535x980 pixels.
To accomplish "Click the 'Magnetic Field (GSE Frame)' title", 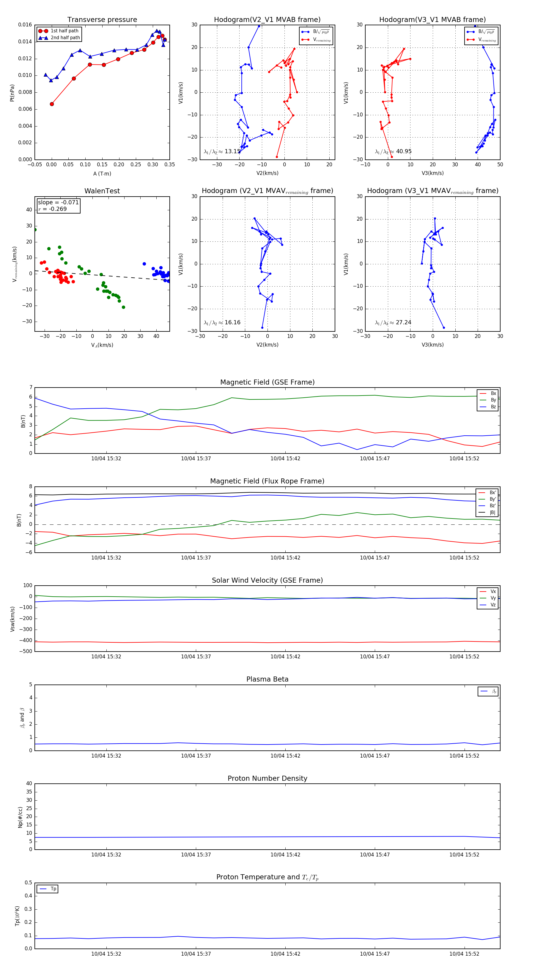I will [x=267, y=382].
